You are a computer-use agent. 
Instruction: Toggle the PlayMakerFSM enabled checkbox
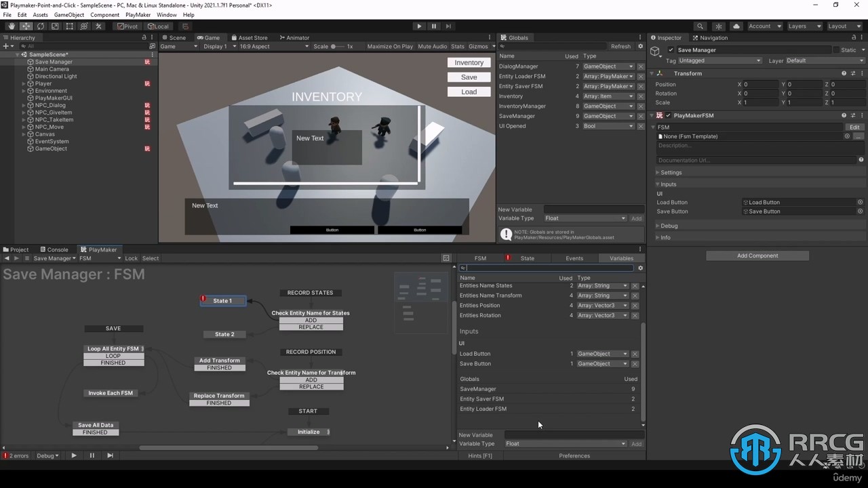[x=668, y=115]
